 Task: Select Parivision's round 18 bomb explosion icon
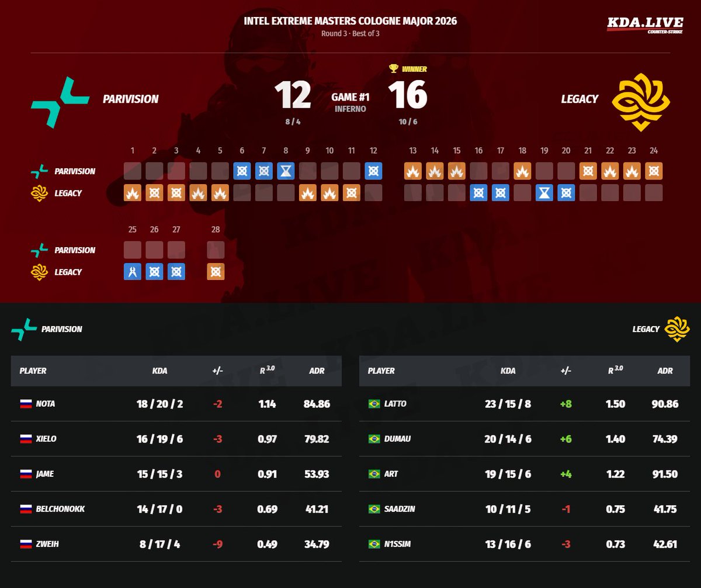point(522,171)
